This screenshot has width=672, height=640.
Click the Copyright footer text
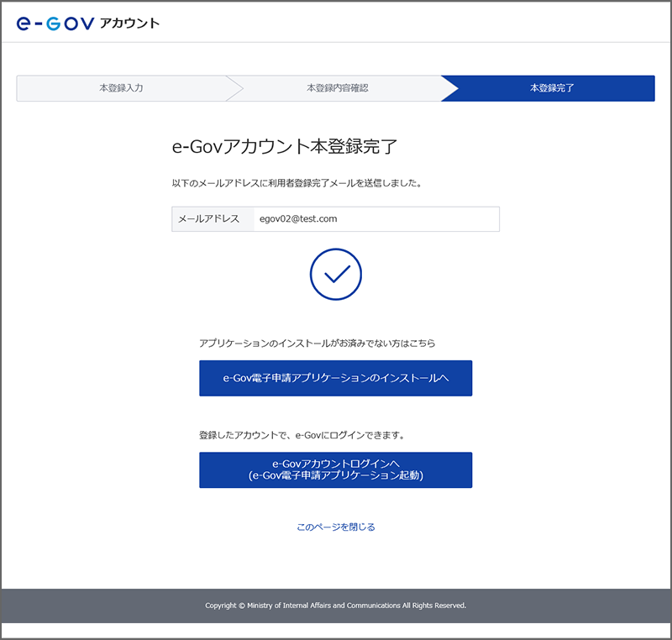click(335, 606)
